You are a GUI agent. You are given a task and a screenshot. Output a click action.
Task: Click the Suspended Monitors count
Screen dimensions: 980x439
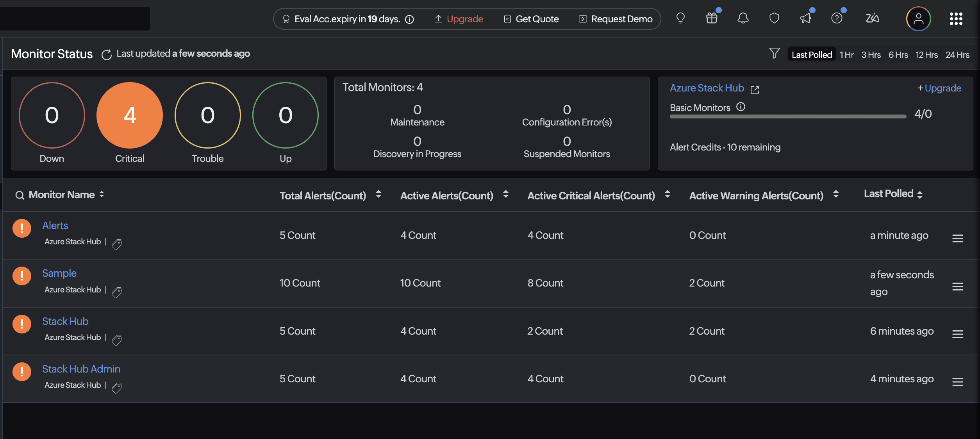point(567,141)
